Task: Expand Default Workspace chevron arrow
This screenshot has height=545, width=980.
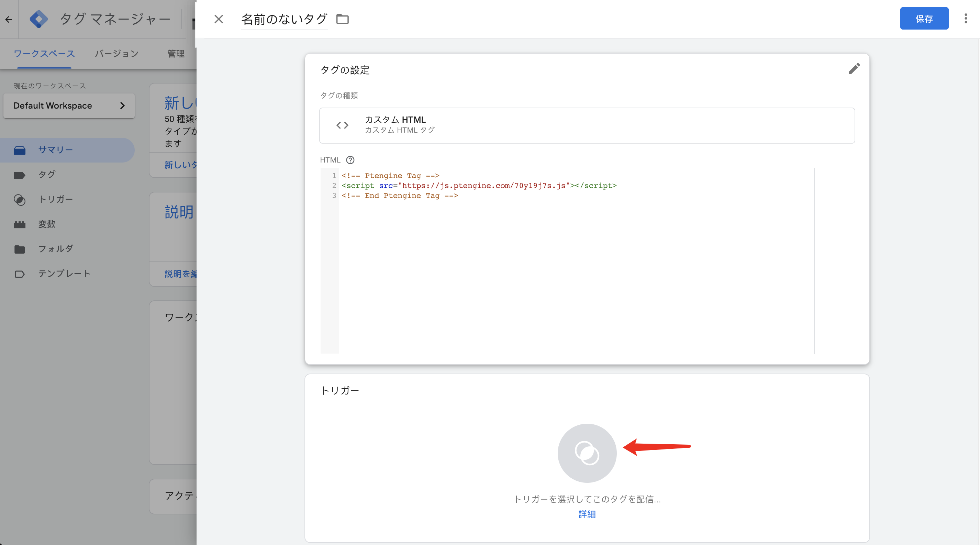Action: point(122,106)
